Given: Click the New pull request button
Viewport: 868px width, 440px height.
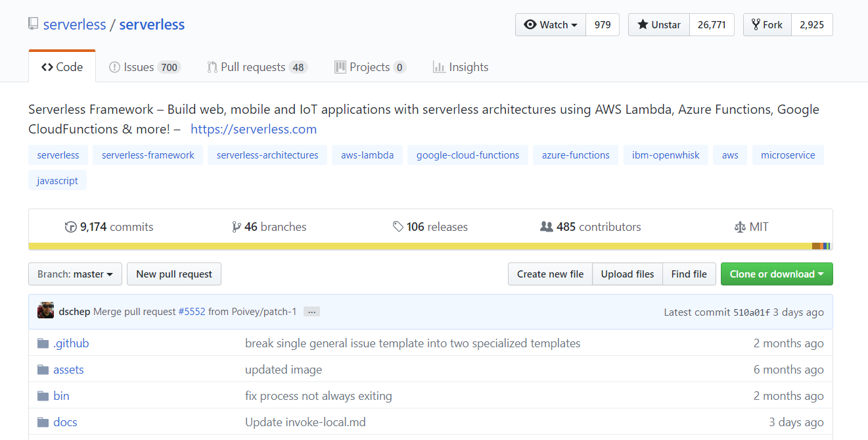Looking at the screenshot, I should tap(174, 274).
